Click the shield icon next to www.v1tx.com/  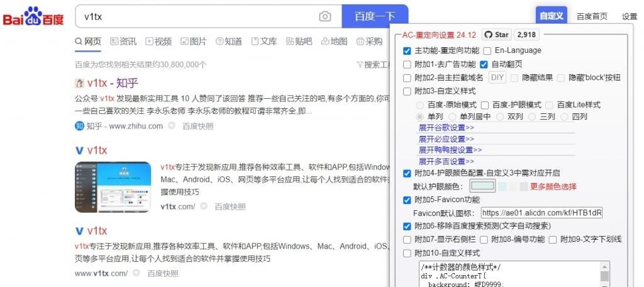[x=136, y=273]
